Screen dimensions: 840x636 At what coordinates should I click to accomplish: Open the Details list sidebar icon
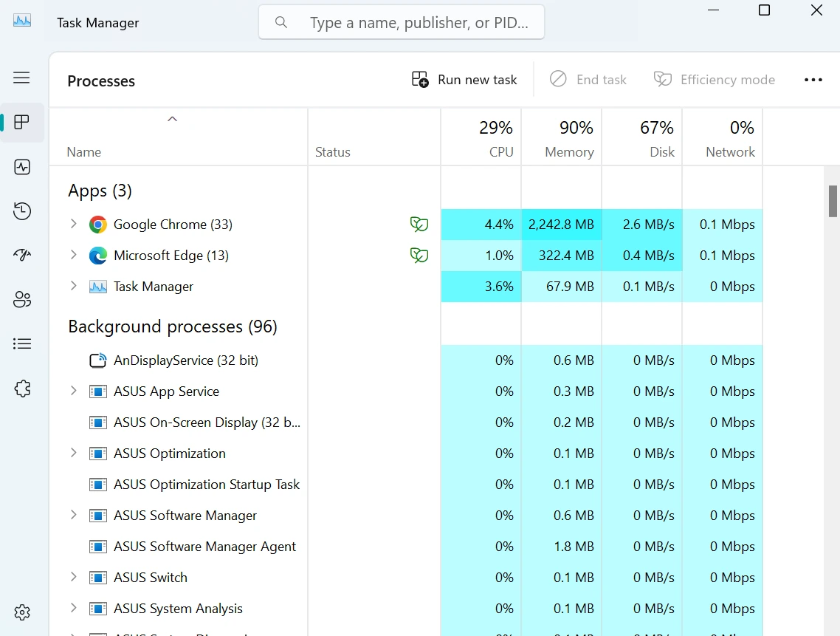click(x=22, y=343)
